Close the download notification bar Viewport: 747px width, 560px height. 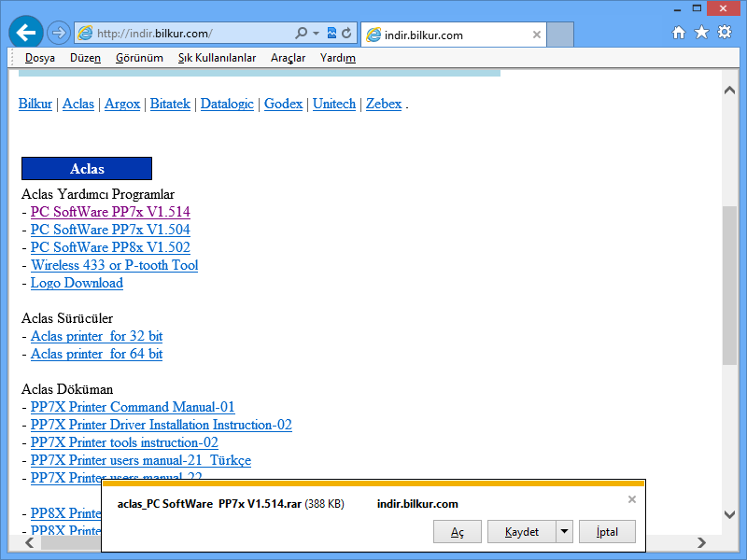pos(632,499)
